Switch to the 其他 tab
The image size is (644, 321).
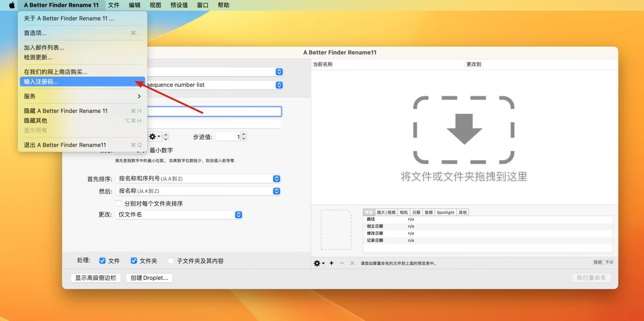pyautogui.click(x=462, y=212)
